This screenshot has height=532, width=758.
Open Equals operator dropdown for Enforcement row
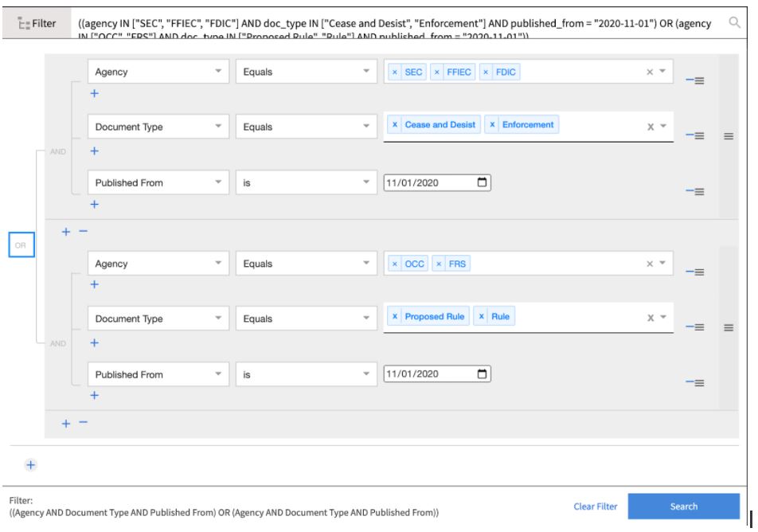coord(306,127)
